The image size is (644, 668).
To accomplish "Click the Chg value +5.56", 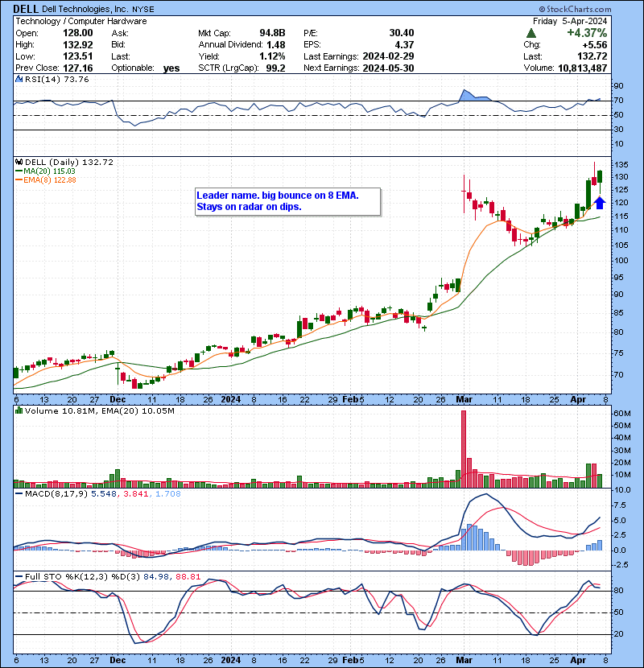I will pyautogui.click(x=595, y=45).
